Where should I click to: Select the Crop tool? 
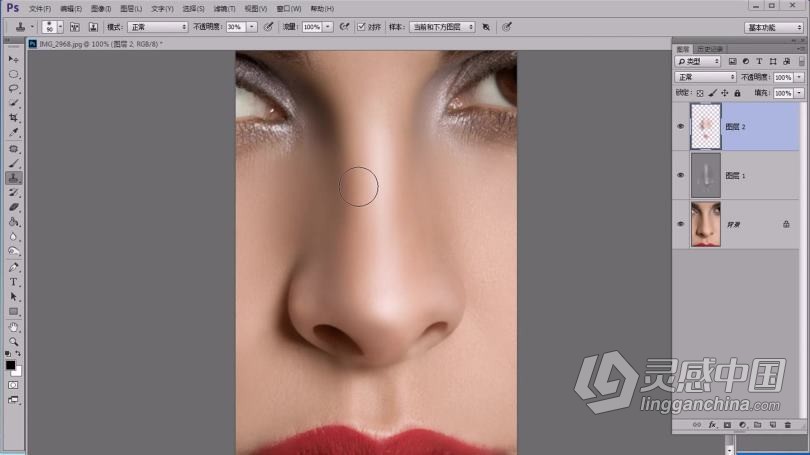coord(13,118)
